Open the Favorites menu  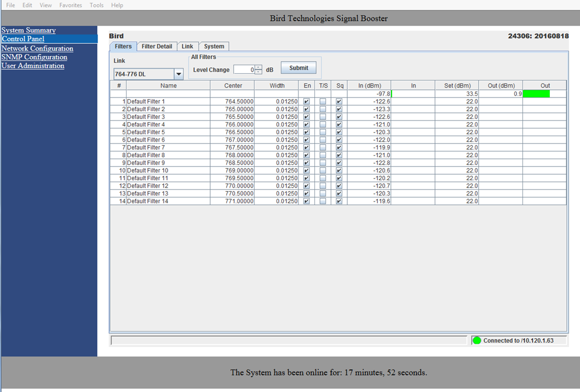71,5
